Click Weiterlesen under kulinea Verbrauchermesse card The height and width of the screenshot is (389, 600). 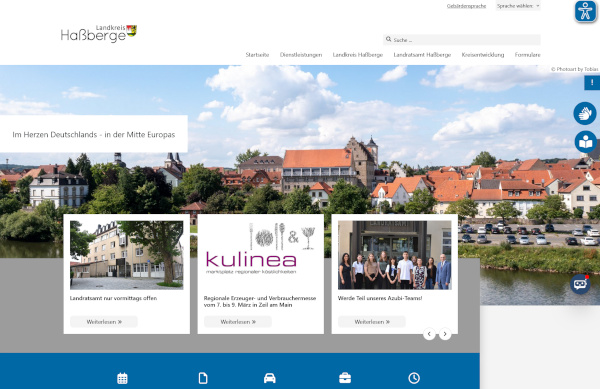tap(238, 322)
